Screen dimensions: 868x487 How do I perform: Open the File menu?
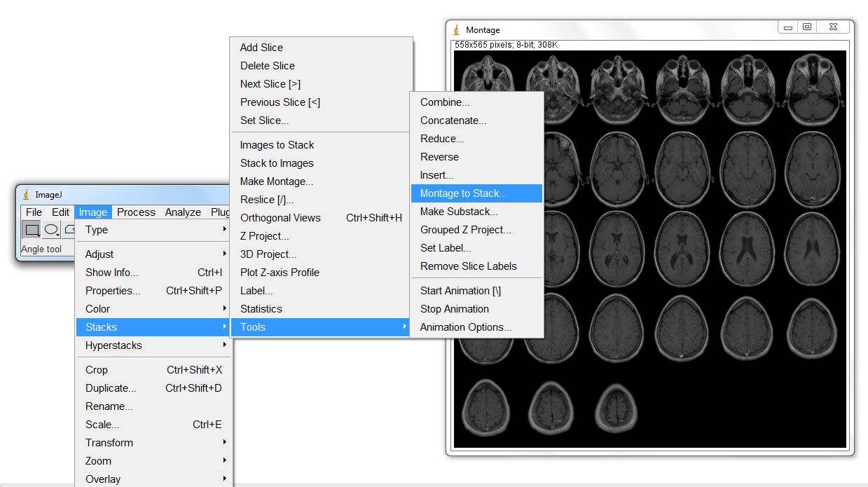33,212
